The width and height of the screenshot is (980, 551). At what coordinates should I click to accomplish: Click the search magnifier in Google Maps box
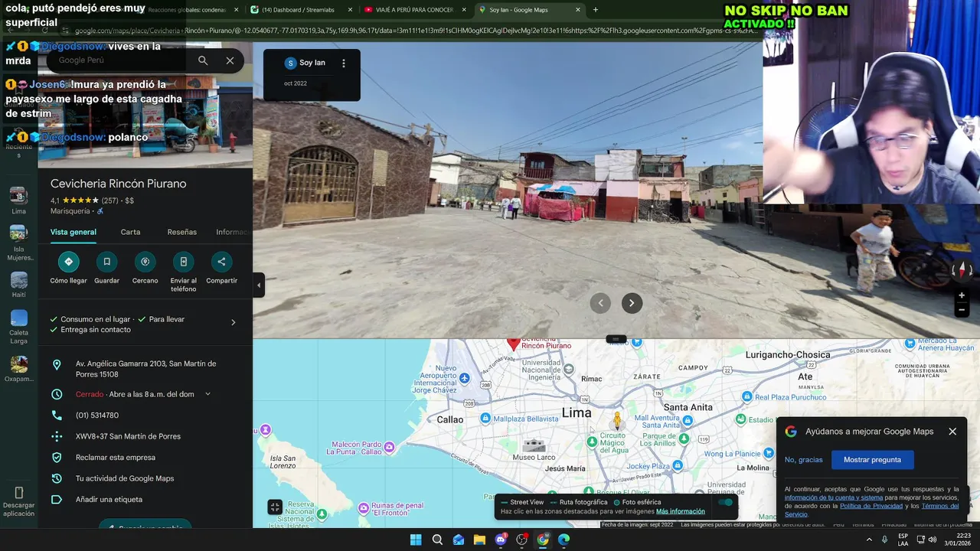pyautogui.click(x=203, y=60)
